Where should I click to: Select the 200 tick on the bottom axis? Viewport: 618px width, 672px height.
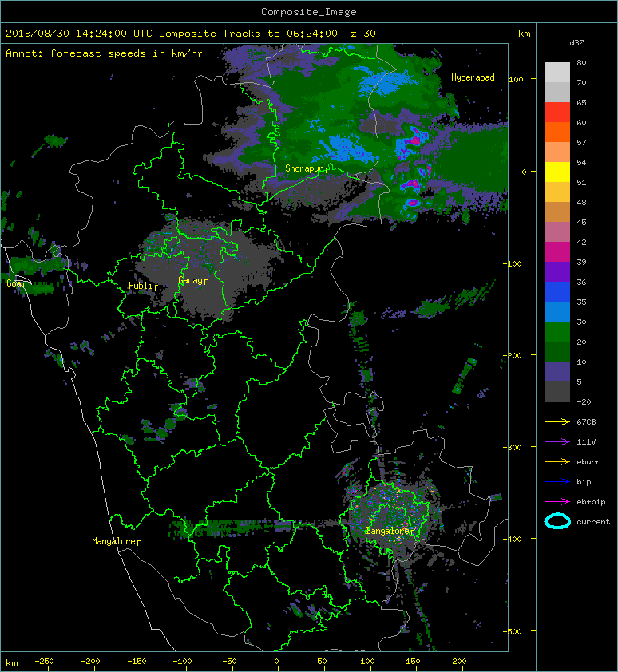[459, 662]
